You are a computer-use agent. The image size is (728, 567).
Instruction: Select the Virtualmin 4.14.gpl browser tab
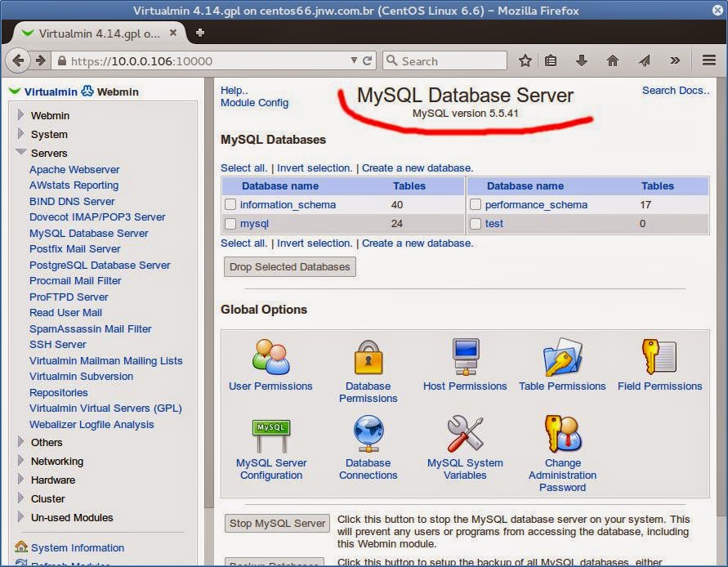click(x=90, y=33)
